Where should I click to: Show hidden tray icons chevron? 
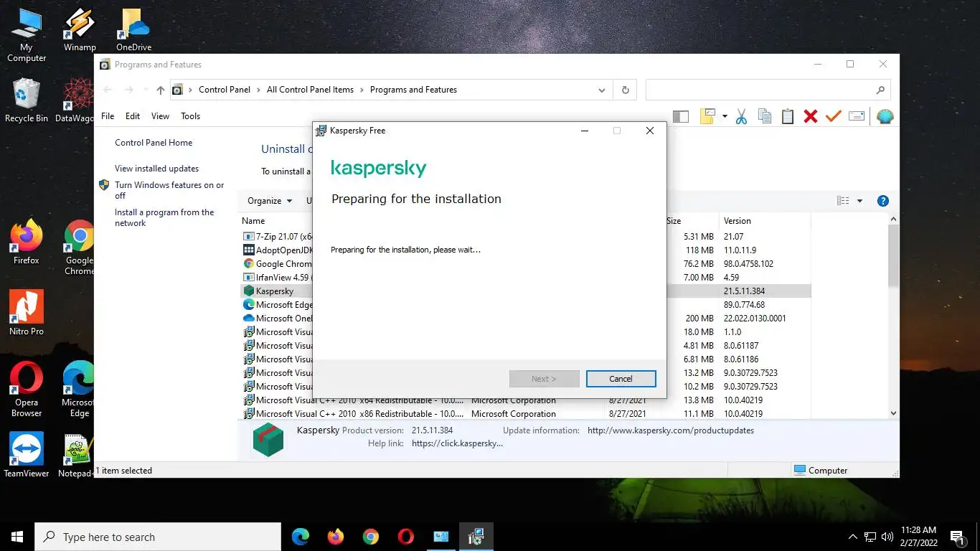[x=852, y=537]
